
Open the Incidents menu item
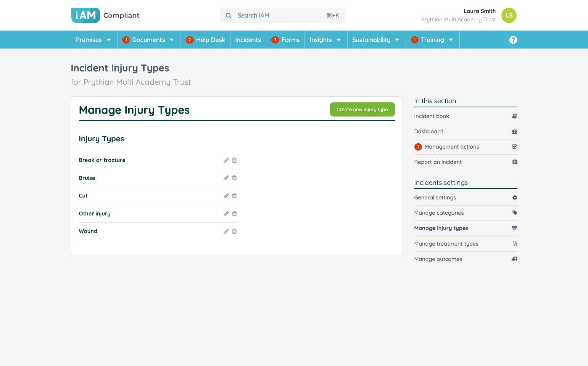click(x=248, y=40)
